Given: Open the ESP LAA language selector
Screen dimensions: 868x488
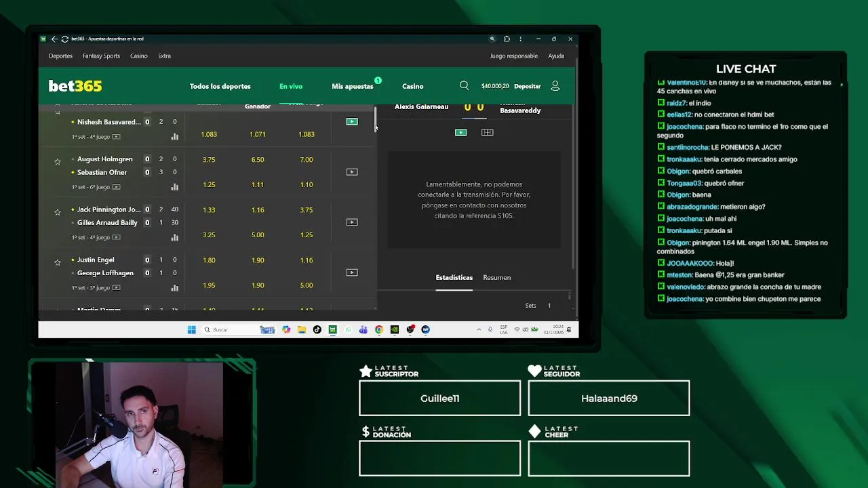Looking at the screenshot, I should coord(503,329).
